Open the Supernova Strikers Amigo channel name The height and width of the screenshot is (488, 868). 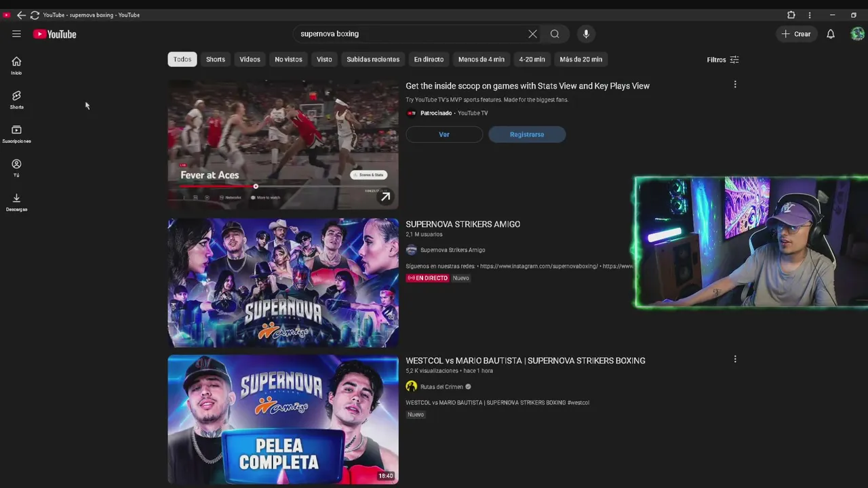[452, 250]
